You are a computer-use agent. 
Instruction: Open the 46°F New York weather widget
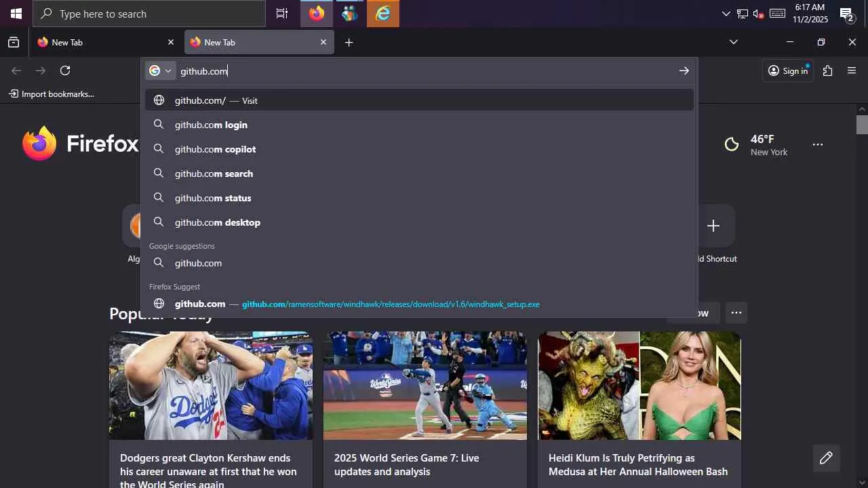pos(757,144)
